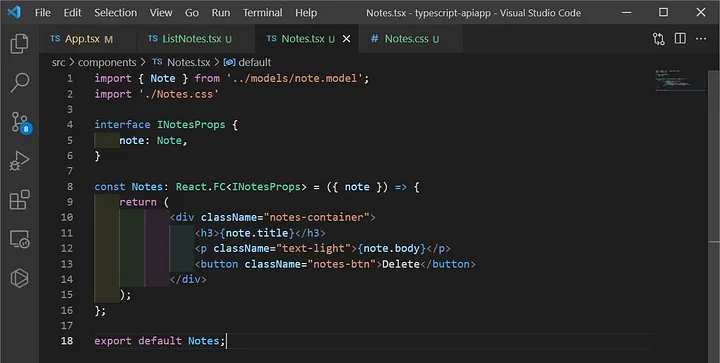Open the Remote Explorer view
The image size is (720, 363).
(19, 239)
